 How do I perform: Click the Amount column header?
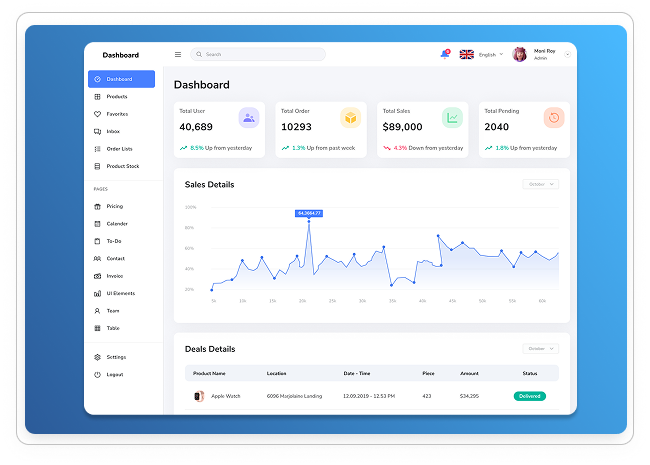click(469, 373)
